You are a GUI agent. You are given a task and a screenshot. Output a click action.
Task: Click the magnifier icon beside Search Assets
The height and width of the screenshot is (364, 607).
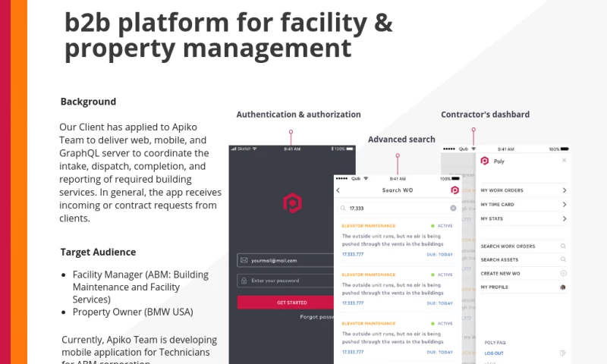tap(563, 259)
